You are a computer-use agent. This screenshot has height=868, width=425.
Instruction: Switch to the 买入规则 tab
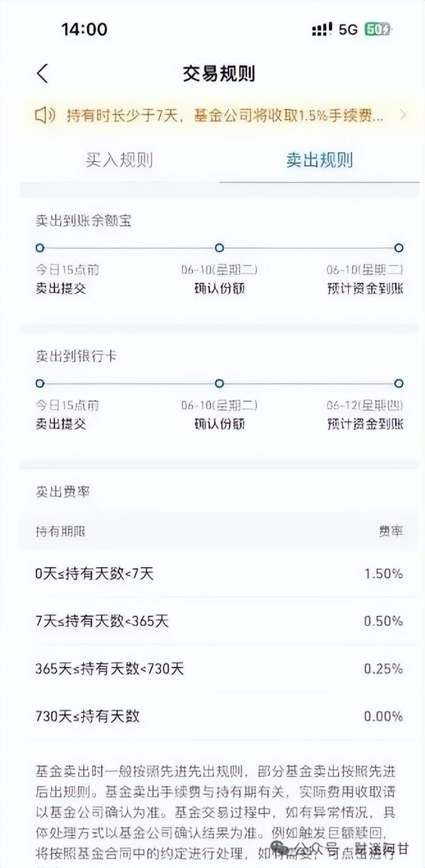[x=120, y=160]
